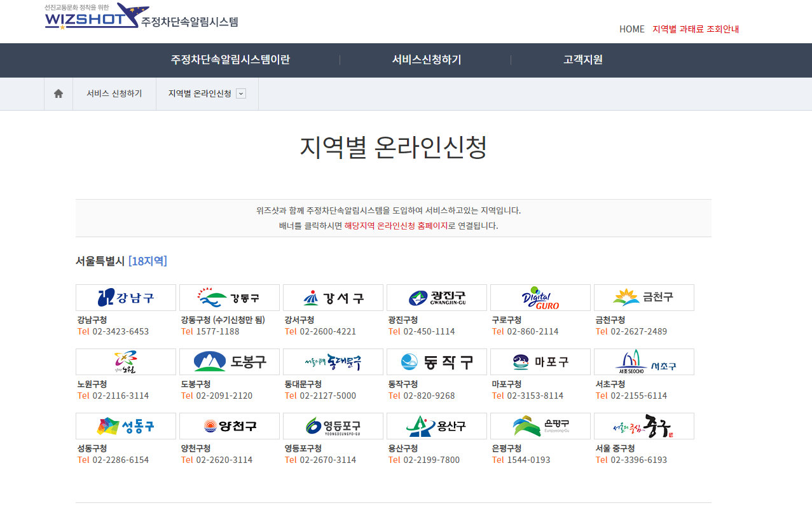812x517 pixels.
Task: Click phone number 02-3396-6193
Action: pos(639,460)
